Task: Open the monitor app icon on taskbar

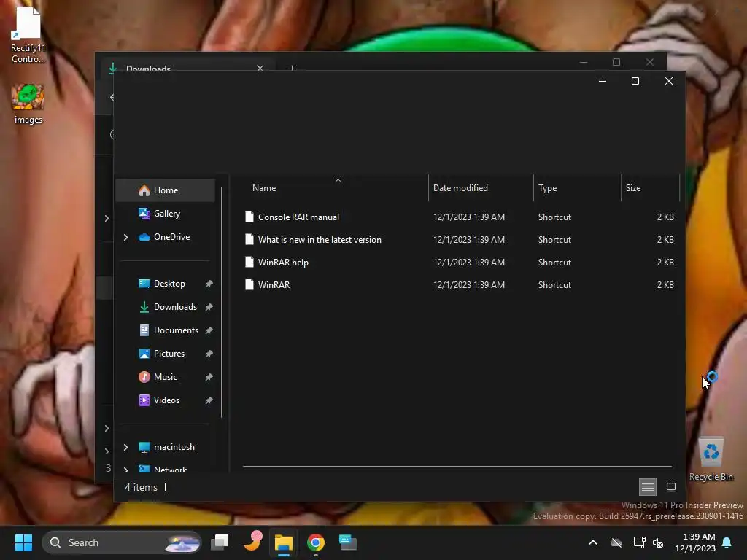Action: point(348,542)
